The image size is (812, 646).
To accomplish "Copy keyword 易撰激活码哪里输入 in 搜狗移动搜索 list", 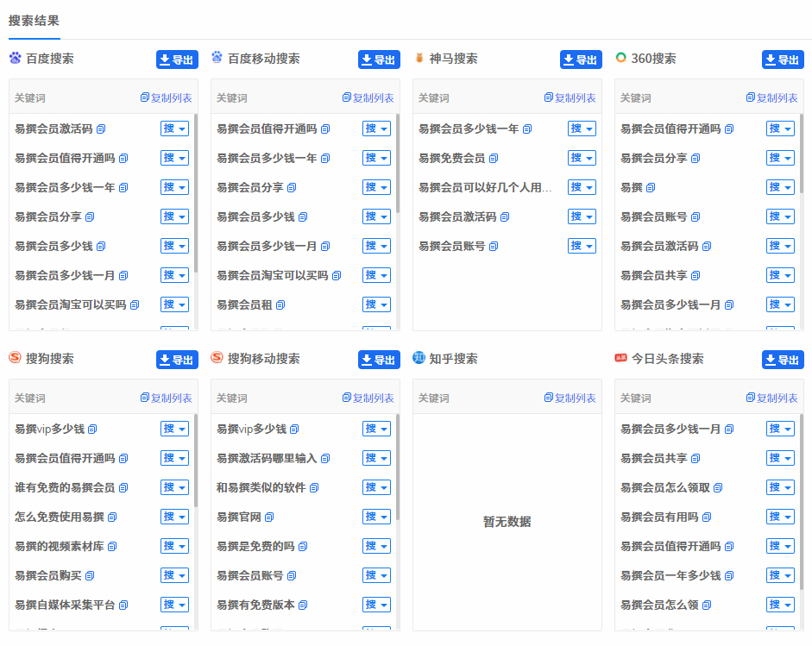I will click(325, 458).
